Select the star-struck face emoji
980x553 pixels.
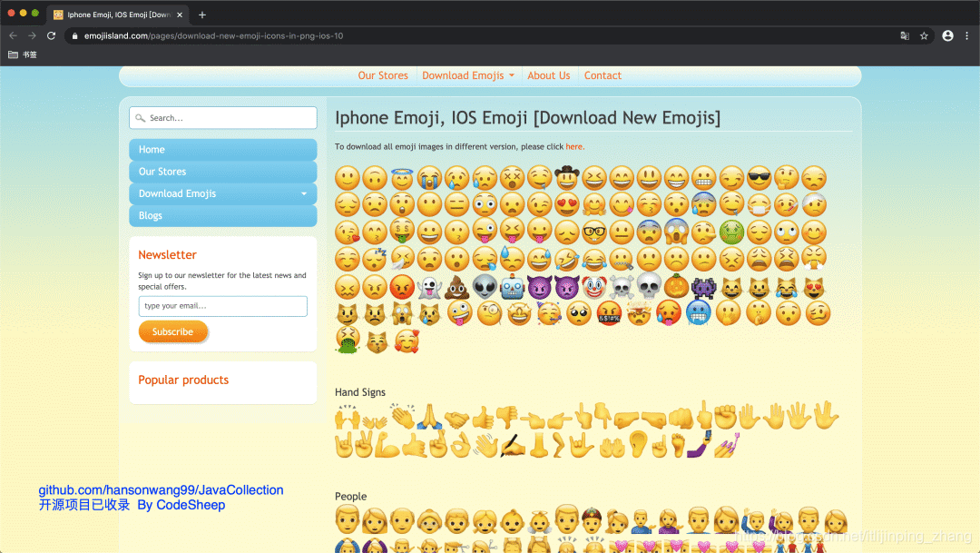tap(519, 313)
